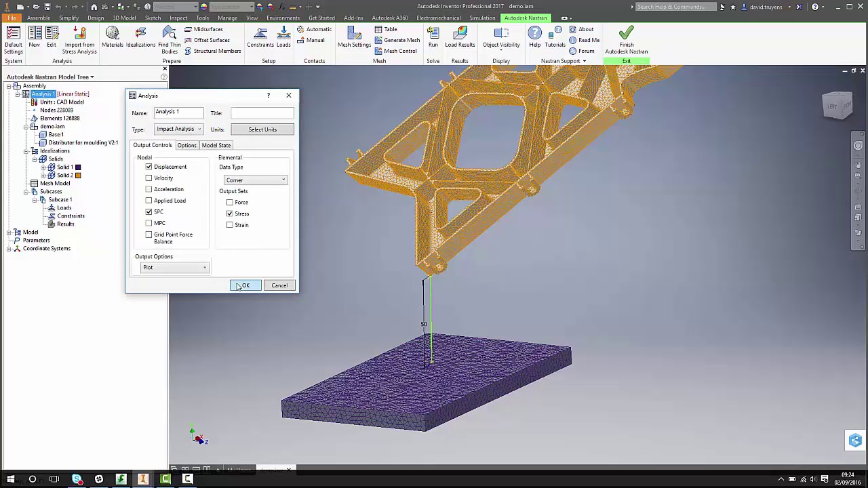Screen dimensions: 868x488
Task: Open the Data Type Corner dropdown
Action: click(255, 180)
